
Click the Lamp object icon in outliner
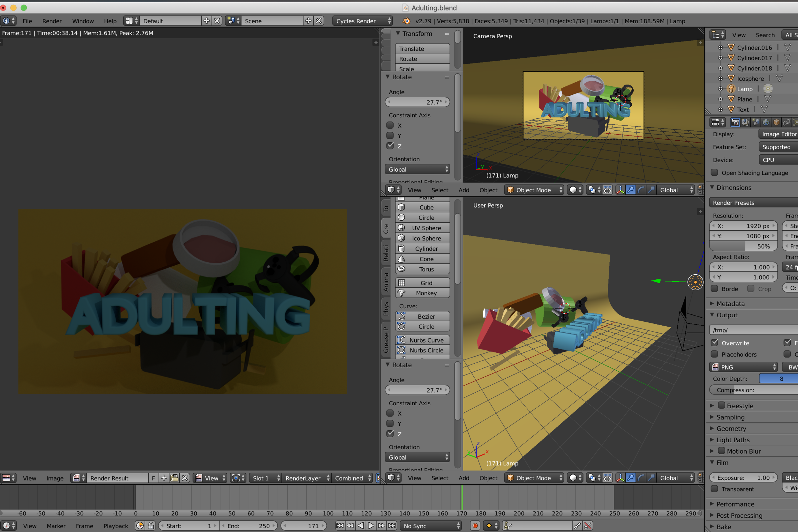731,89
